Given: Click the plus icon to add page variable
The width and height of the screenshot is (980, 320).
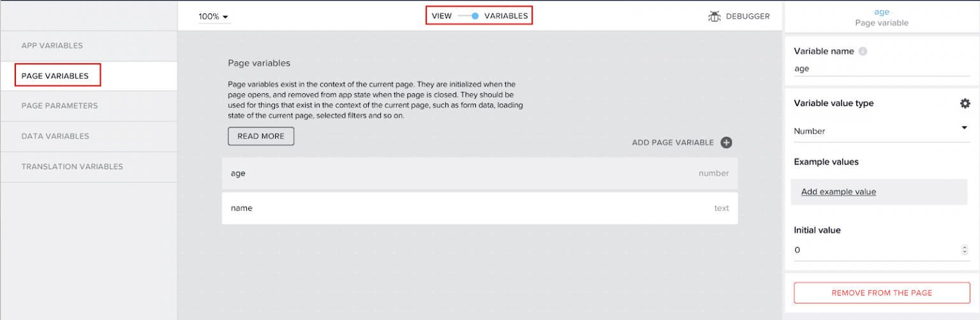Looking at the screenshot, I should tap(726, 142).
